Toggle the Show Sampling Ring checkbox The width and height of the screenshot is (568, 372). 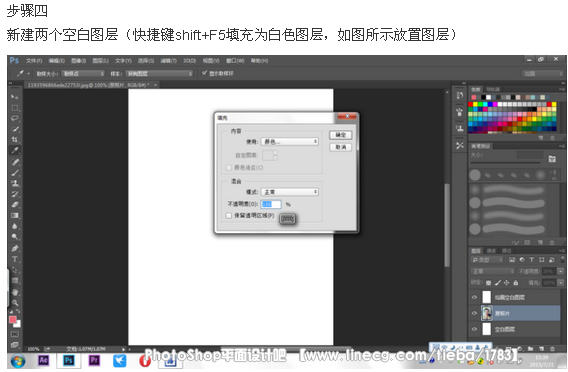pos(204,73)
